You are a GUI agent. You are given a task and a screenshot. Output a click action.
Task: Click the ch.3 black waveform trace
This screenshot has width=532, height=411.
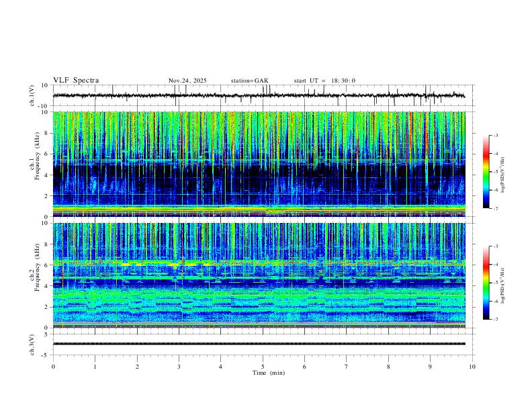click(259, 344)
